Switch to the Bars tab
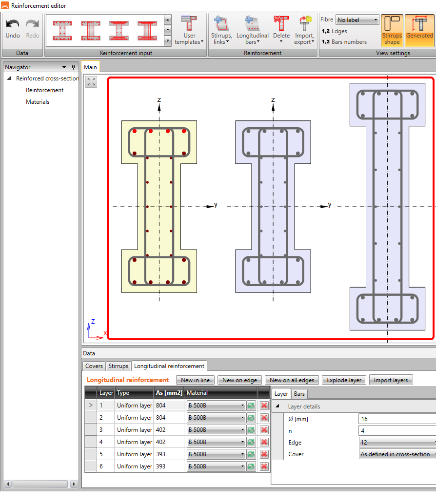The image size is (436, 504). (299, 394)
